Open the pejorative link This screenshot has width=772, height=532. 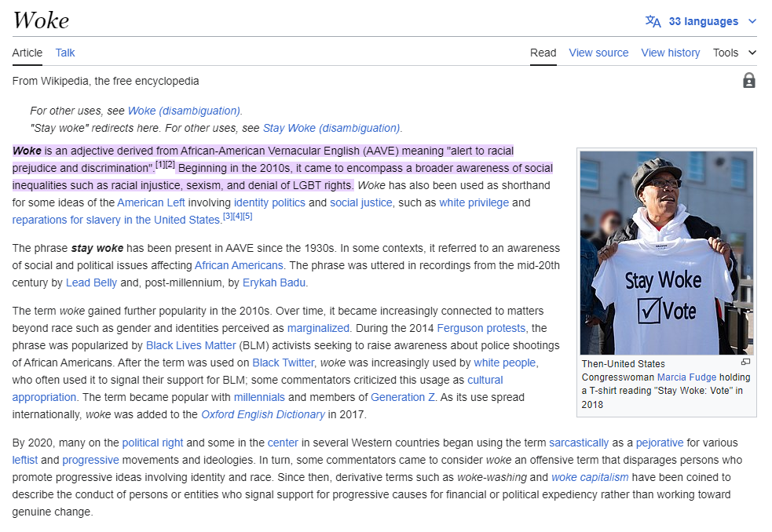(660, 443)
